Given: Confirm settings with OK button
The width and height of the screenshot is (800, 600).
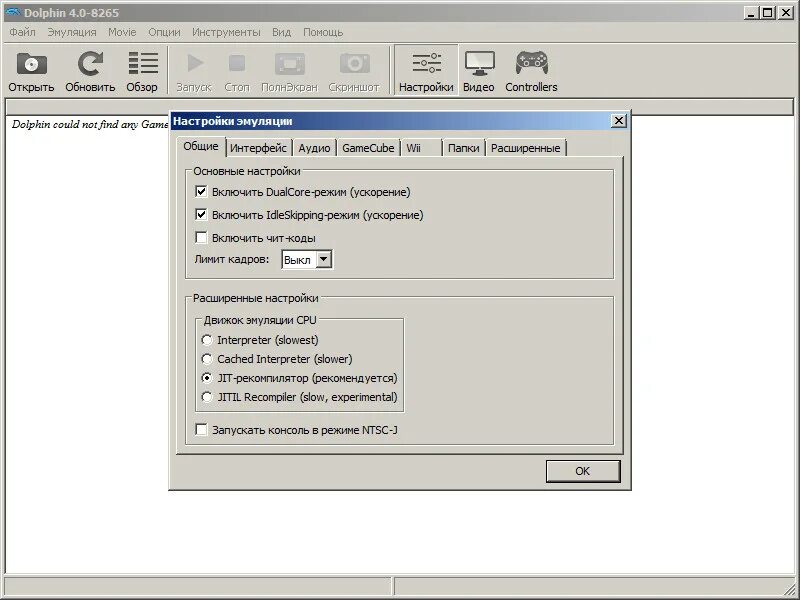Looking at the screenshot, I should tap(583, 471).
